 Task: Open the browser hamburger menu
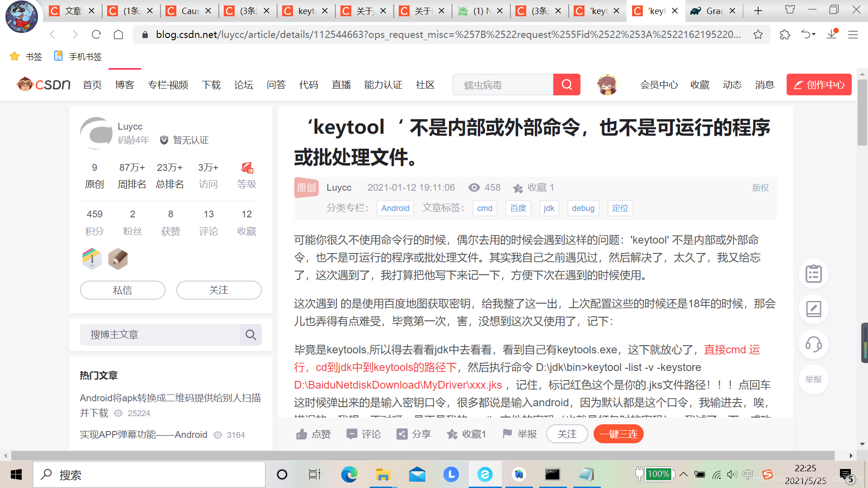853,34
